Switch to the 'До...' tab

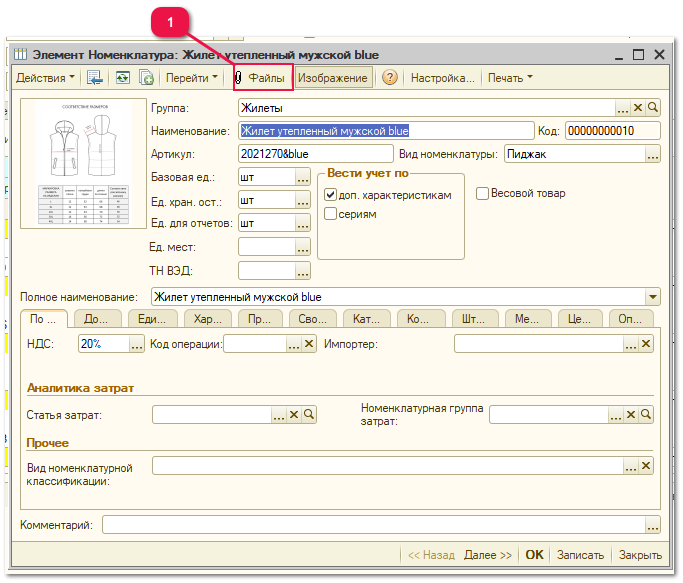pyautogui.click(x=97, y=319)
